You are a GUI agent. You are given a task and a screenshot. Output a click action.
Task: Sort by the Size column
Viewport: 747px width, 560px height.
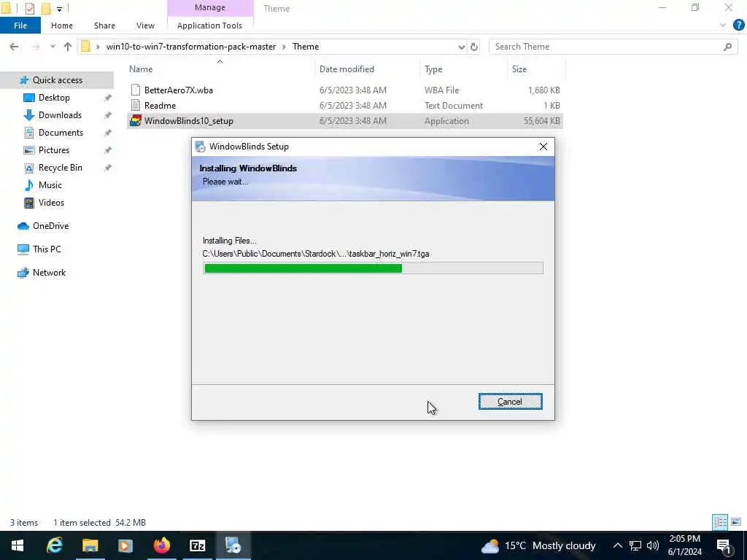[x=519, y=69]
